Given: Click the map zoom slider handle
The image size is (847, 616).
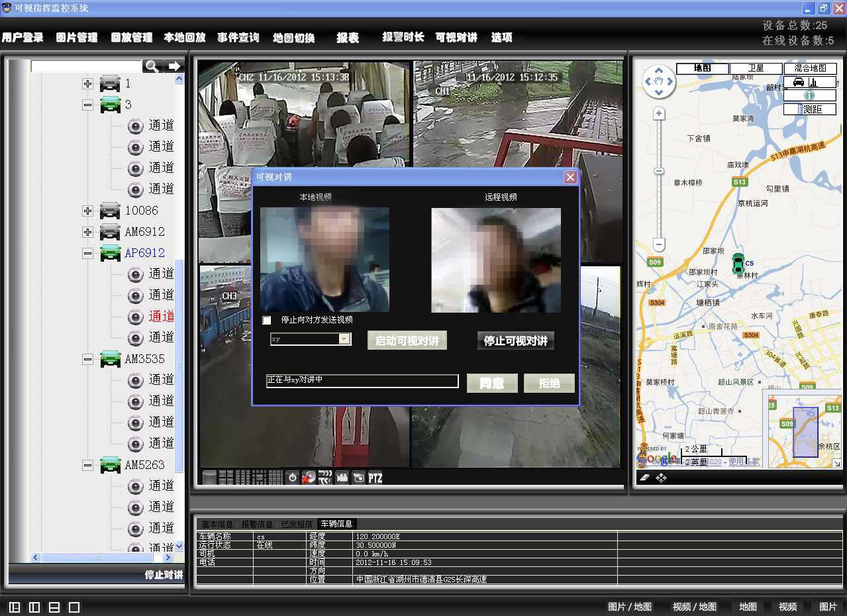Looking at the screenshot, I should coord(659,171).
